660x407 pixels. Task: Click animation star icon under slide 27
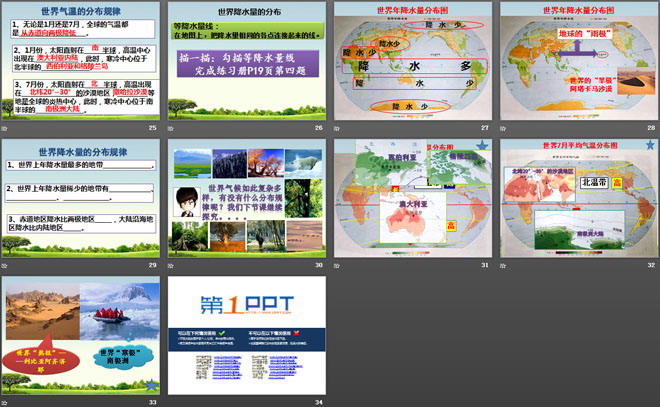(337, 128)
